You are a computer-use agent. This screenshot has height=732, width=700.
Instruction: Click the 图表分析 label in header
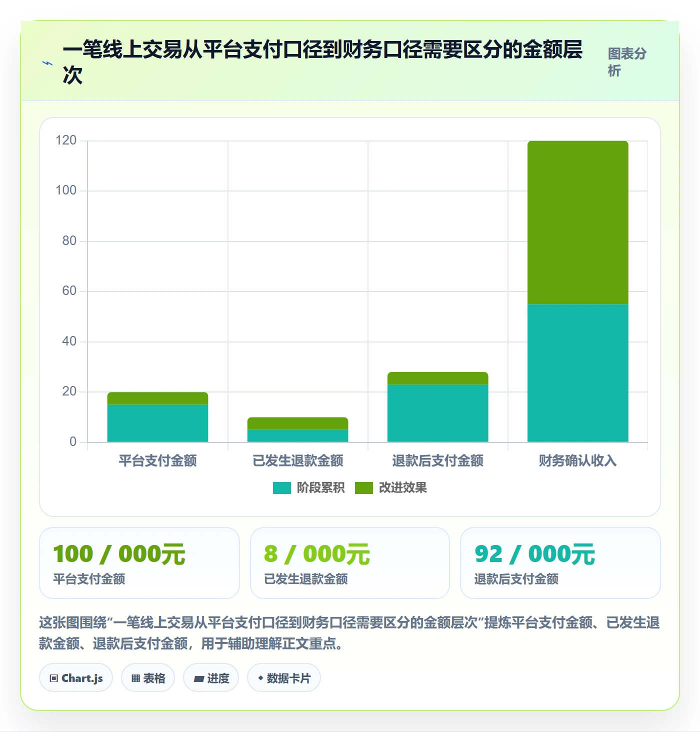[x=627, y=62]
